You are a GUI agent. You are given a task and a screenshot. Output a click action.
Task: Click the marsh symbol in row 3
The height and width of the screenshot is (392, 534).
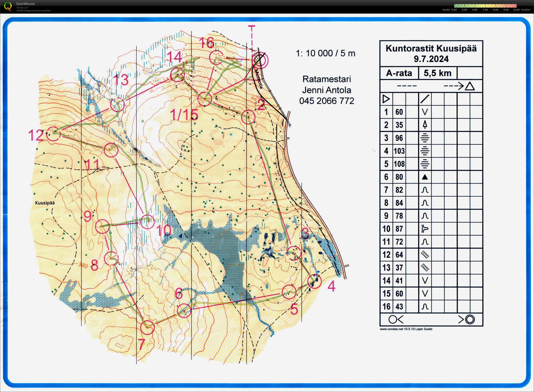(425, 138)
